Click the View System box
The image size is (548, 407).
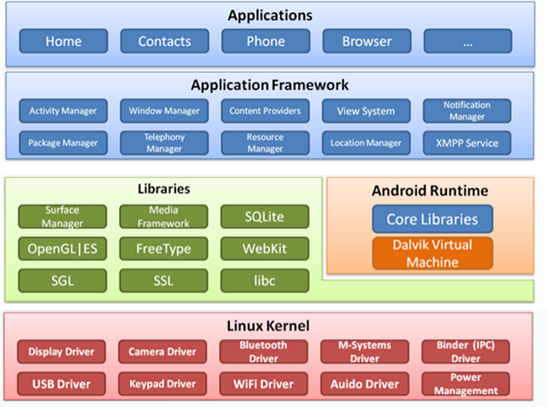pos(366,111)
